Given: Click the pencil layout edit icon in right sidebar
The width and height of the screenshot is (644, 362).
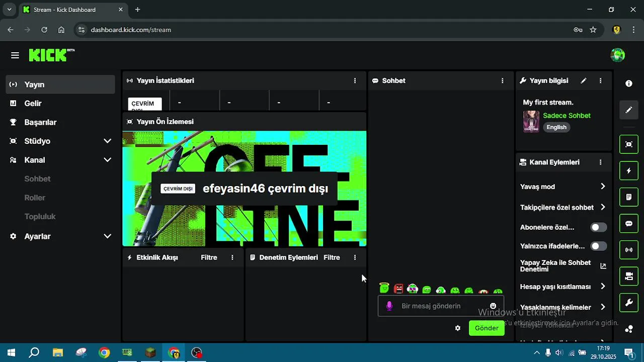Looking at the screenshot, I should (629, 110).
